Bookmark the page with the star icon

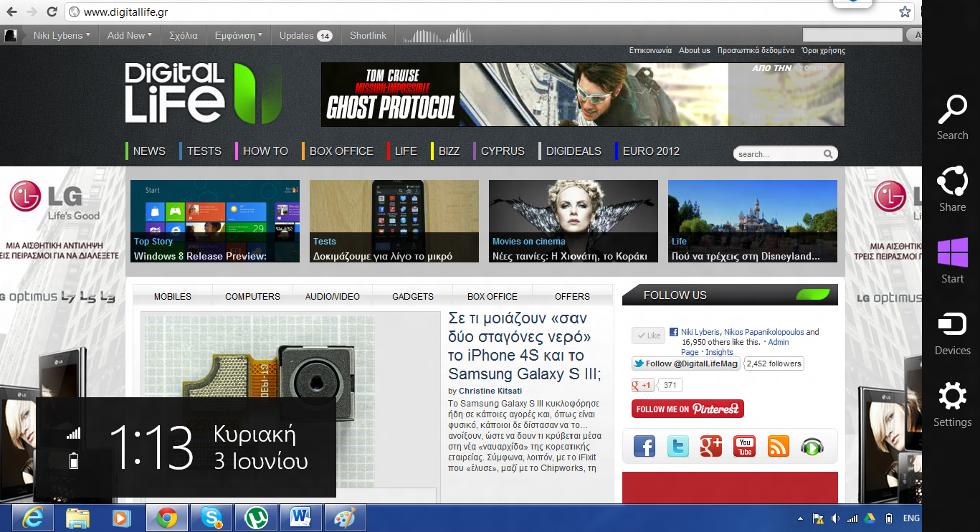coord(905,11)
